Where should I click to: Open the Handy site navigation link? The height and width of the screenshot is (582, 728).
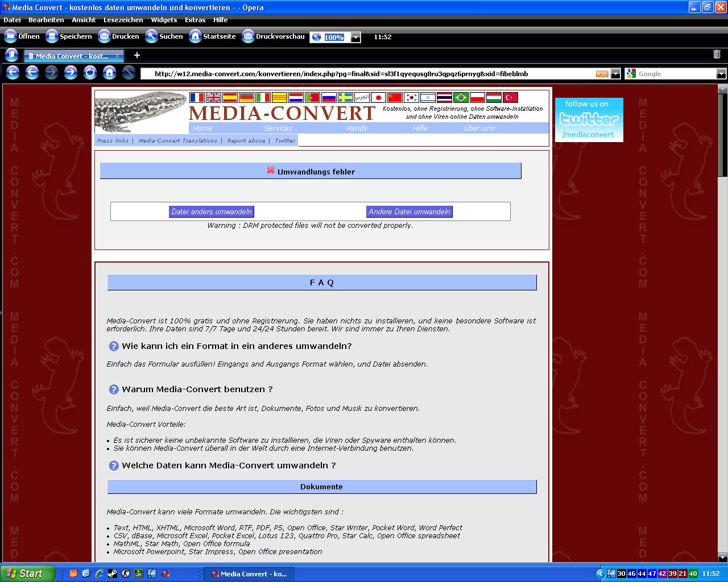click(x=357, y=128)
